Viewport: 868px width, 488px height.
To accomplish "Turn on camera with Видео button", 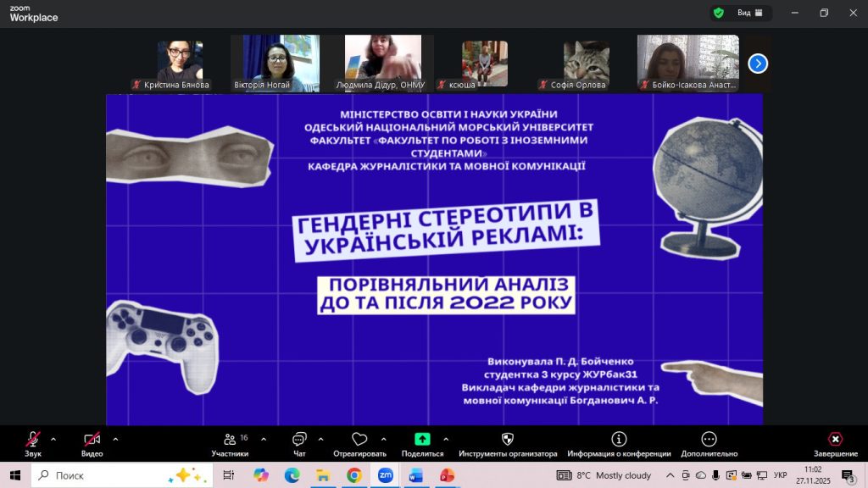I will click(x=92, y=440).
